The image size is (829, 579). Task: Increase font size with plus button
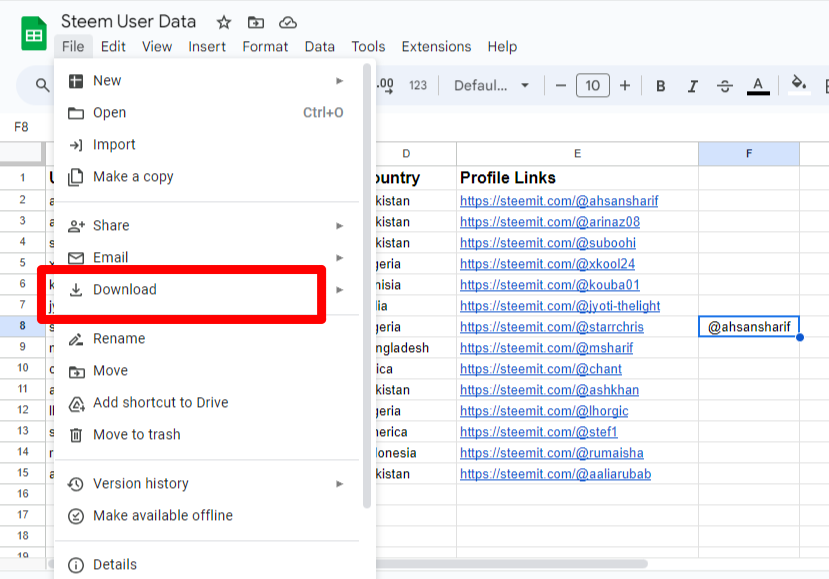(625, 85)
